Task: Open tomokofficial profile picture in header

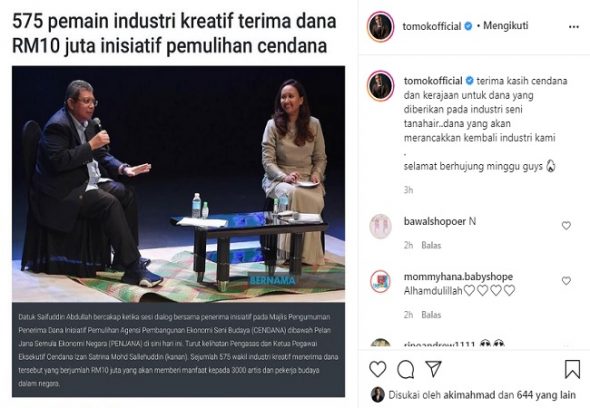Action: coord(380,26)
